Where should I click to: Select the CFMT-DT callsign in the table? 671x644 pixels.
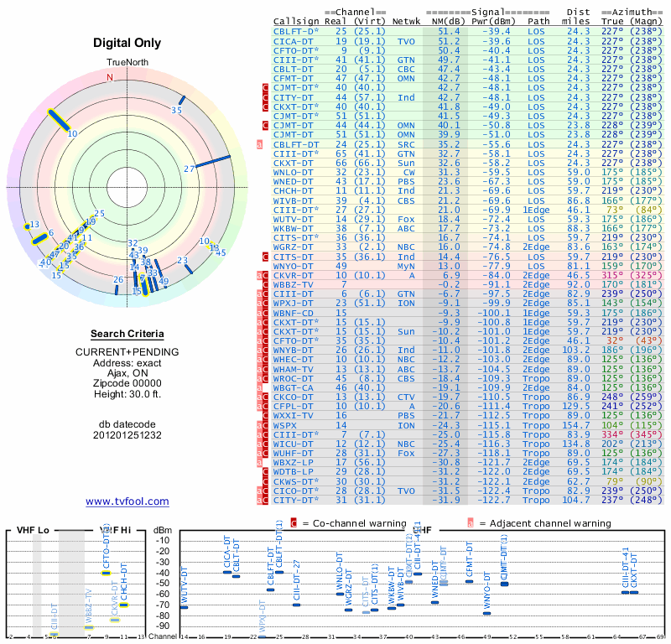(x=294, y=78)
